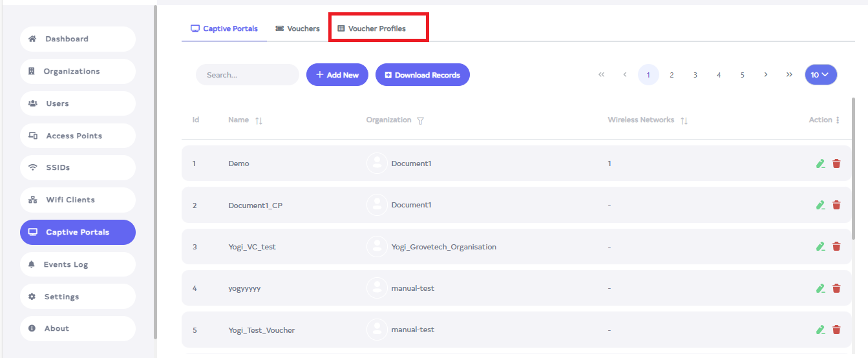Click the edit icon for Yogi_VC_test row
The height and width of the screenshot is (358, 868).
(820, 247)
